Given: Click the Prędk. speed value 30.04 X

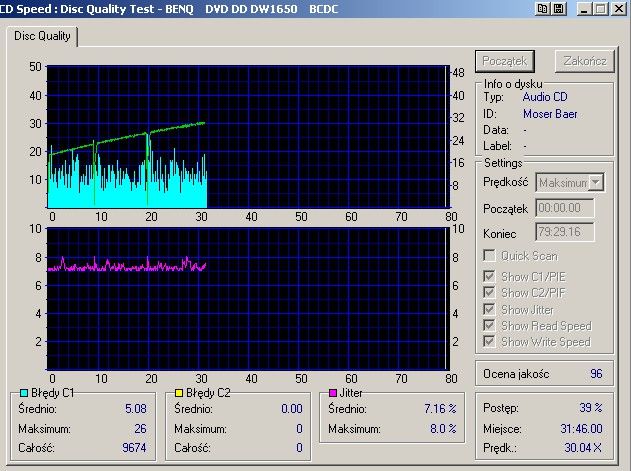Looking at the screenshot, I should [583, 448].
